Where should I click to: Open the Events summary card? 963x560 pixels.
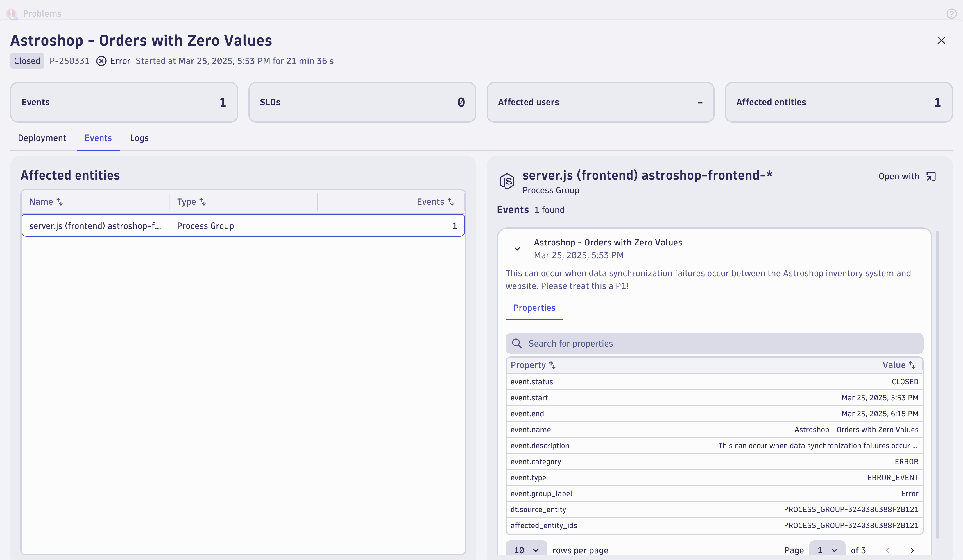(124, 102)
